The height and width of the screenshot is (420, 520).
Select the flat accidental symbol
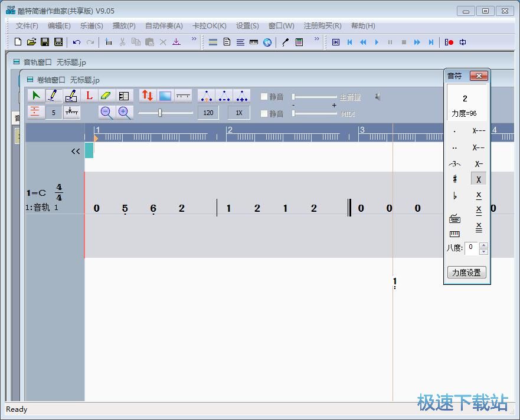coord(454,196)
